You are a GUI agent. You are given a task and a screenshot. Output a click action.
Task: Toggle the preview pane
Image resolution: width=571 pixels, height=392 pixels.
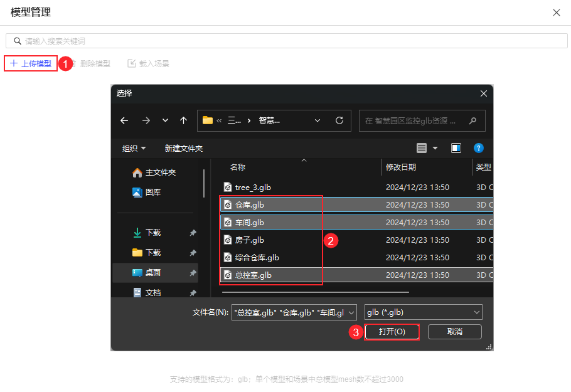pyautogui.click(x=456, y=148)
